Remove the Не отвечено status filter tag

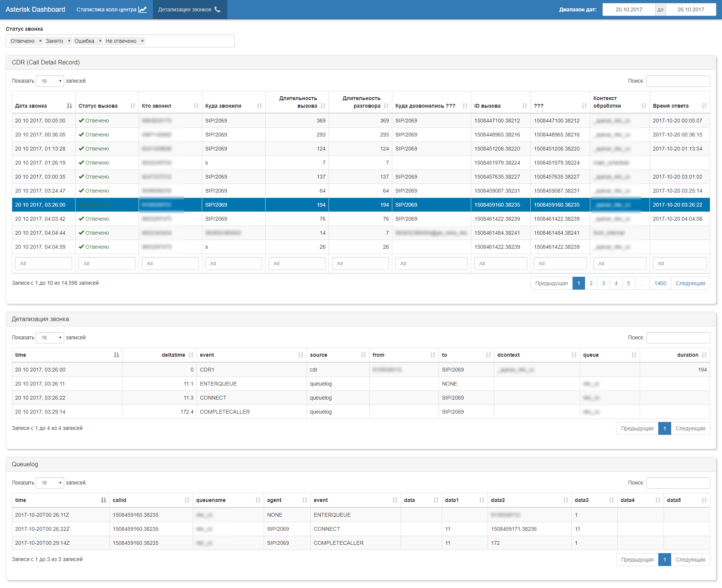[x=142, y=41]
